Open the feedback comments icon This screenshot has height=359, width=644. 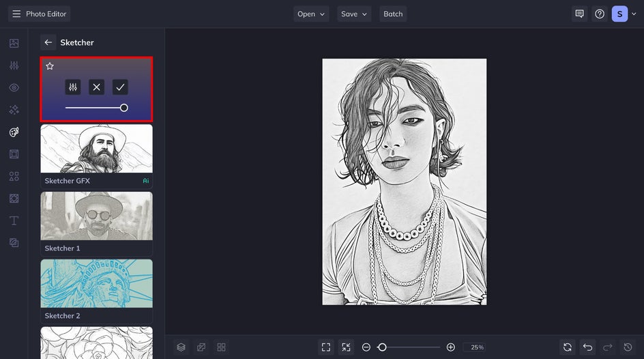click(579, 14)
